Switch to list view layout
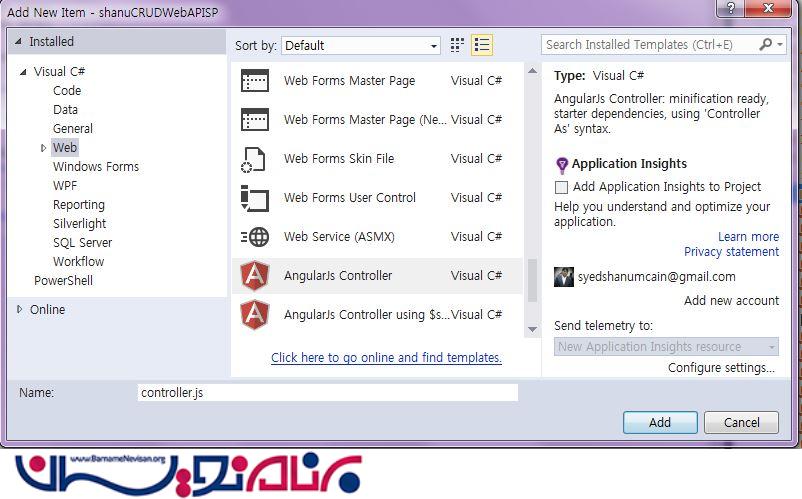802x499 pixels. click(482, 45)
